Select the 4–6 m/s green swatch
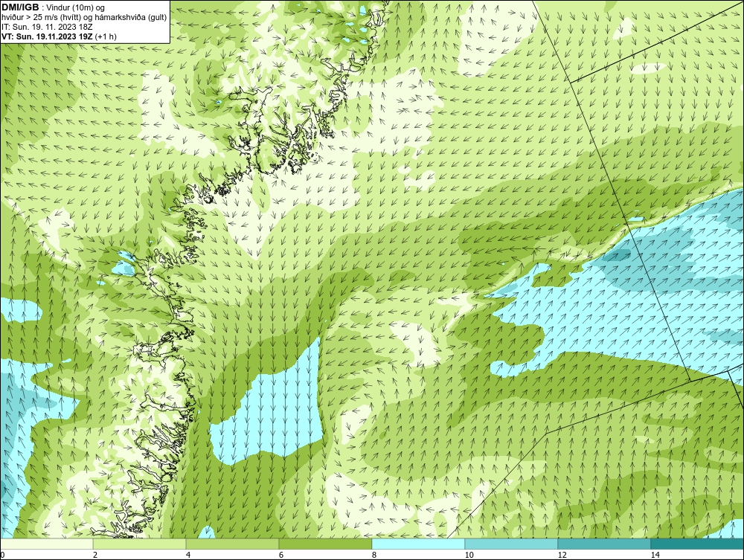Image resolution: width=744 pixels, height=560 pixels. click(x=232, y=544)
